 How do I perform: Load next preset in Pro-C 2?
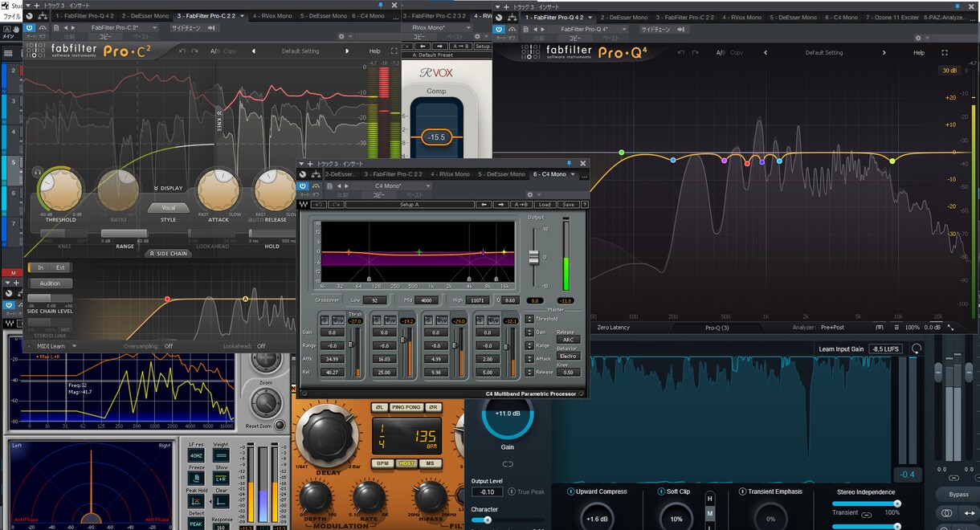tap(347, 51)
